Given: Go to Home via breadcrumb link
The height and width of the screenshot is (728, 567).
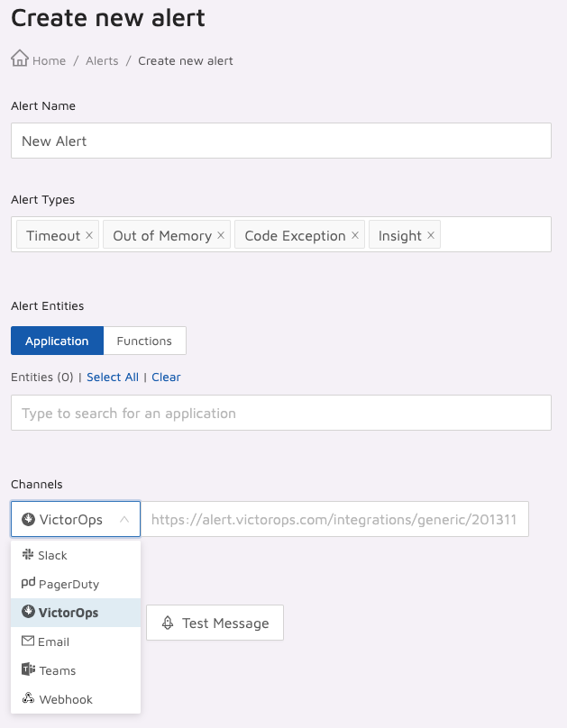Looking at the screenshot, I should tap(49, 61).
